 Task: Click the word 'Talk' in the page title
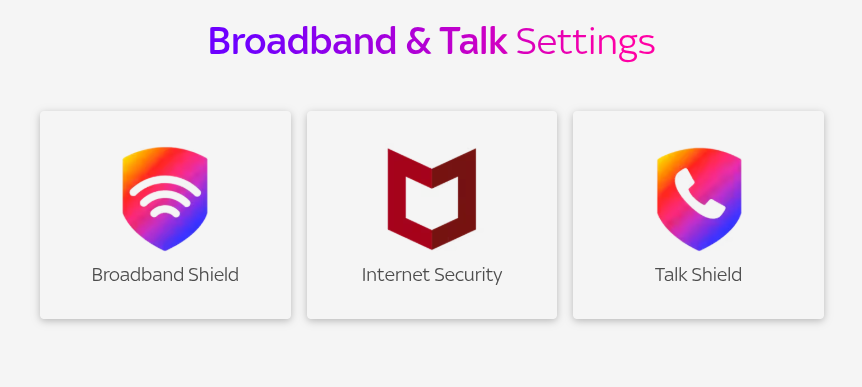pos(473,41)
